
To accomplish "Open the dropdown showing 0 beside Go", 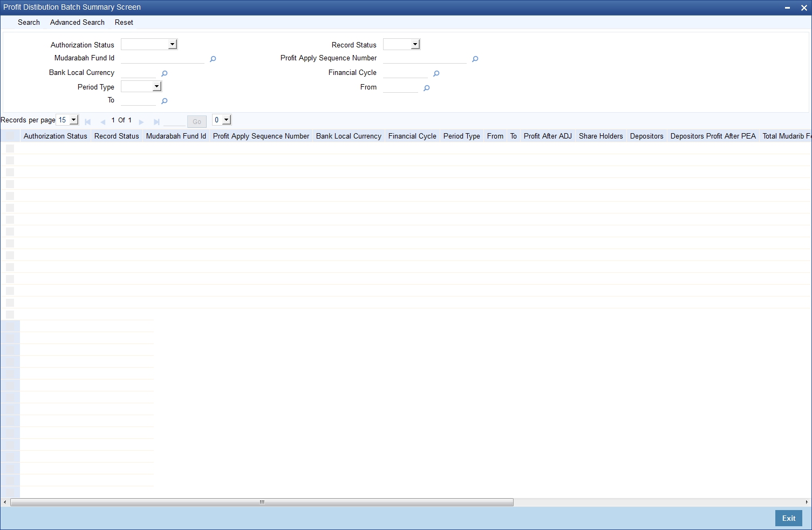I will tap(222, 120).
